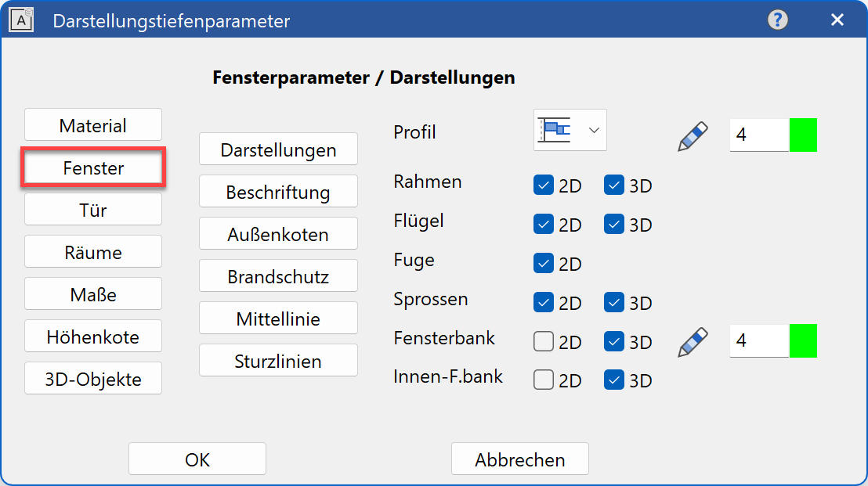Screen dimensions: 868x486
Task: Switch to the Material category
Action: coord(92,124)
